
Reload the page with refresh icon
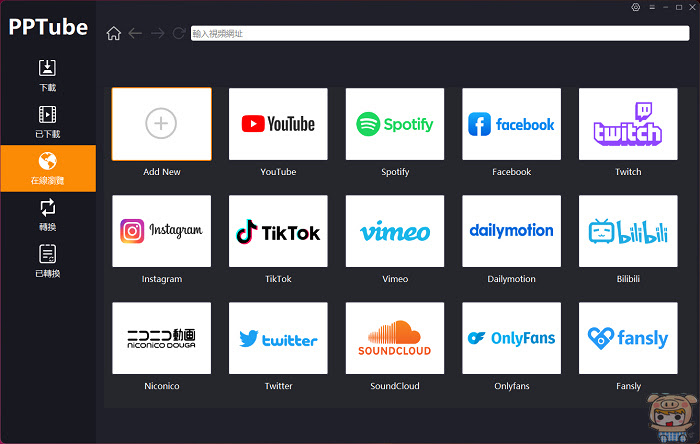point(179,33)
